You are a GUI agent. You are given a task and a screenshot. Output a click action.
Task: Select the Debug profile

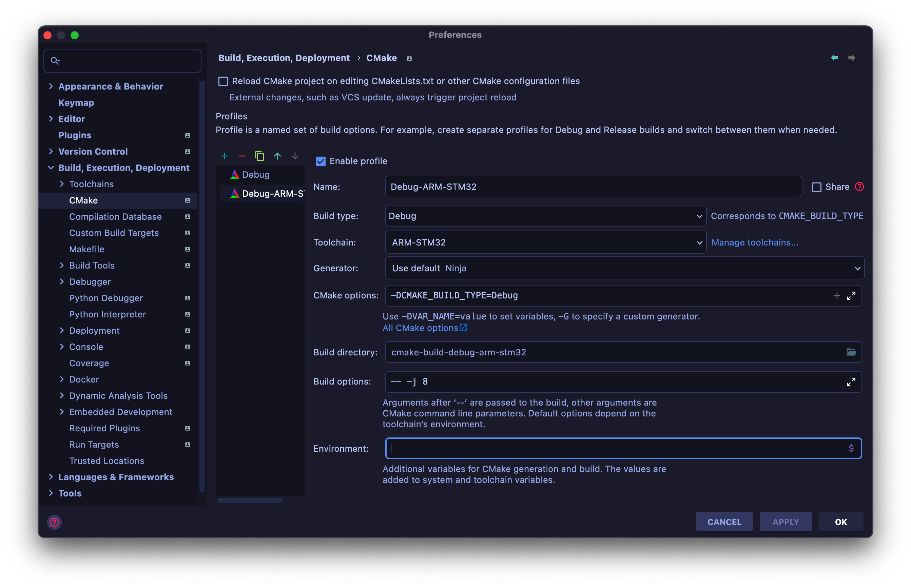pyautogui.click(x=256, y=175)
